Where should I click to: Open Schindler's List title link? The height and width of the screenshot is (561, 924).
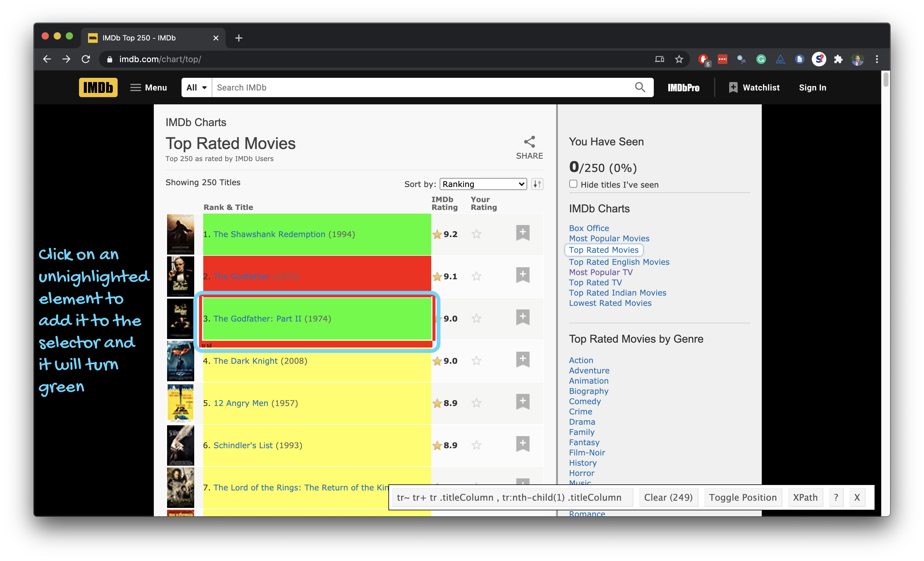pos(243,445)
